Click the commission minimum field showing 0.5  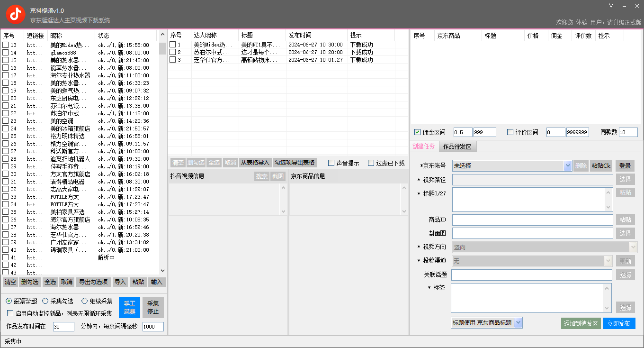462,132
